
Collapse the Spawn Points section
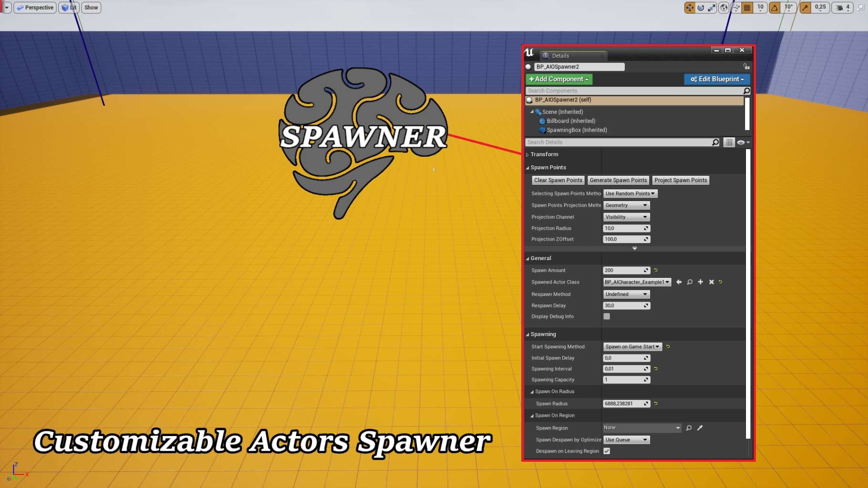pyautogui.click(x=527, y=168)
